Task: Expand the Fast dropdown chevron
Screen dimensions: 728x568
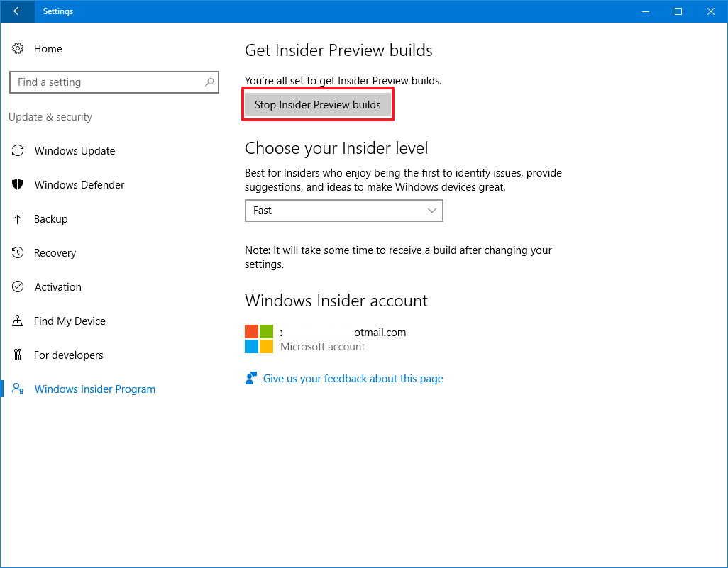Action: coord(431,210)
